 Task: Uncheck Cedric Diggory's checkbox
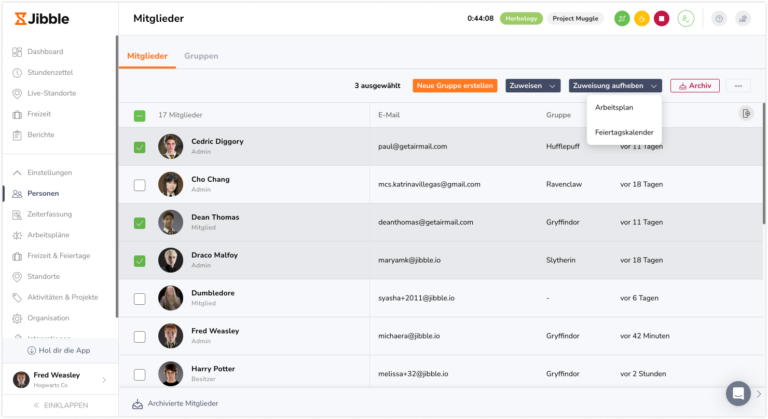tap(140, 147)
